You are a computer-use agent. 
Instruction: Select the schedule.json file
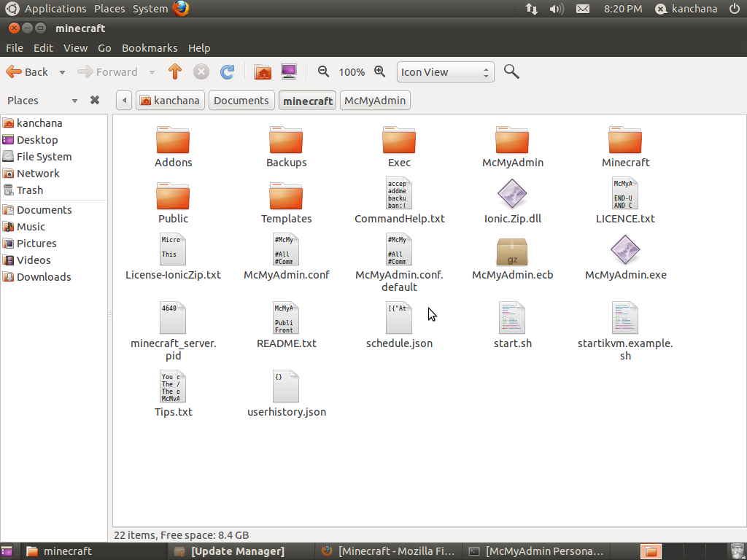(399, 325)
